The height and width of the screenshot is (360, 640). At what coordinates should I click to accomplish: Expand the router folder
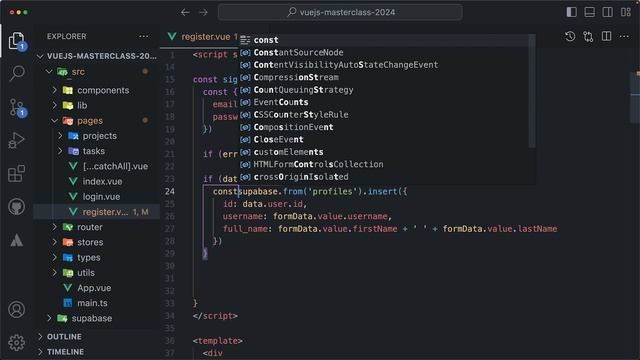97,227
